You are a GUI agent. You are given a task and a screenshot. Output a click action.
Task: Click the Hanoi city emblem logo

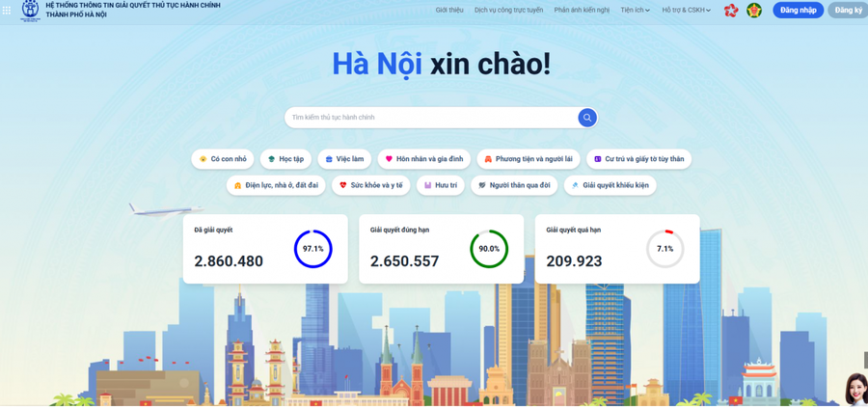pos(31,10)
